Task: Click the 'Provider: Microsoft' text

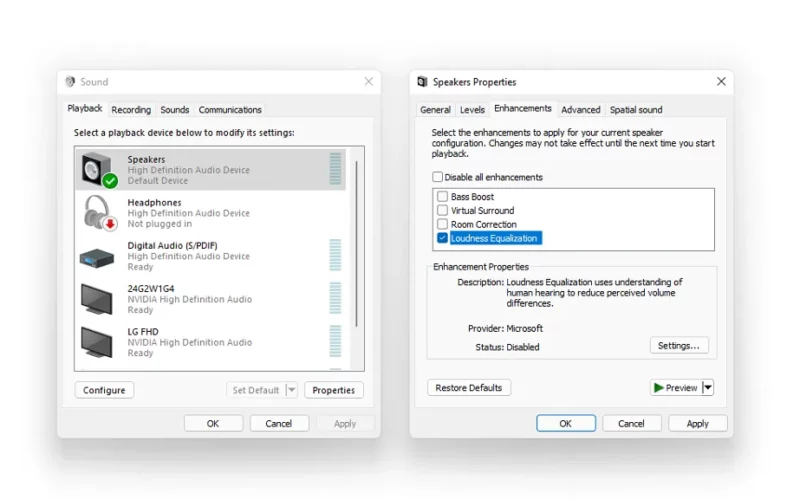Action: coord(506,329)
